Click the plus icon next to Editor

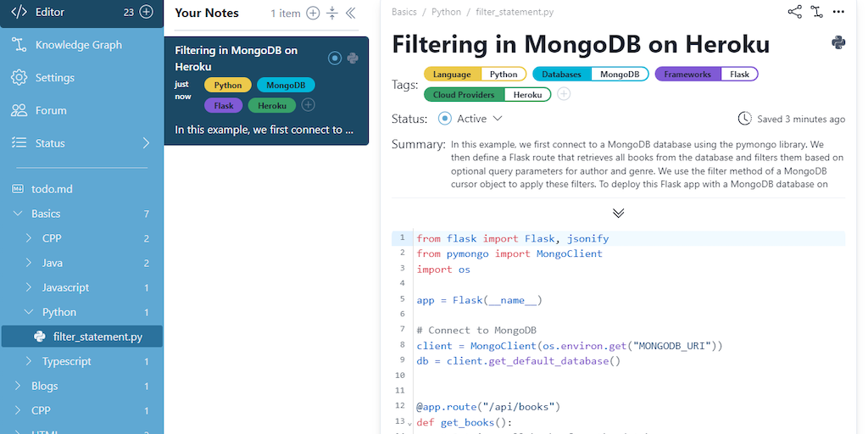[147, 12]
